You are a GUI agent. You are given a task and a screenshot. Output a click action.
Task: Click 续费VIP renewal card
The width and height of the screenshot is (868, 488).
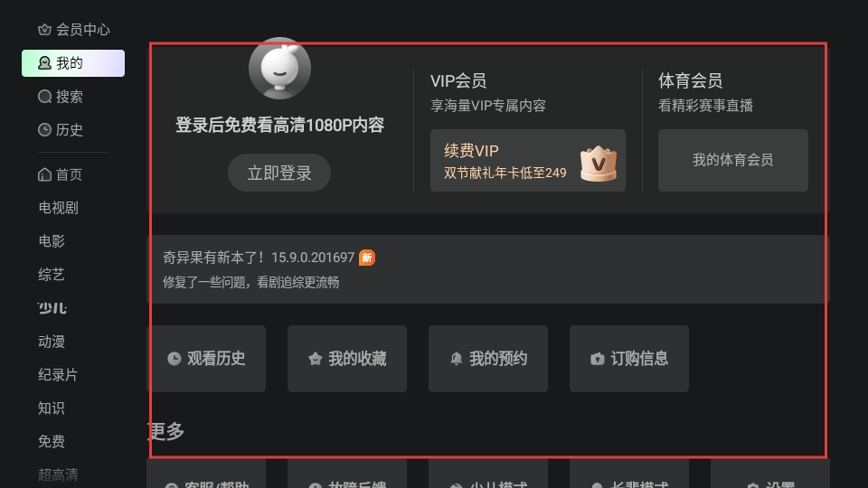(x=527, y=161)
